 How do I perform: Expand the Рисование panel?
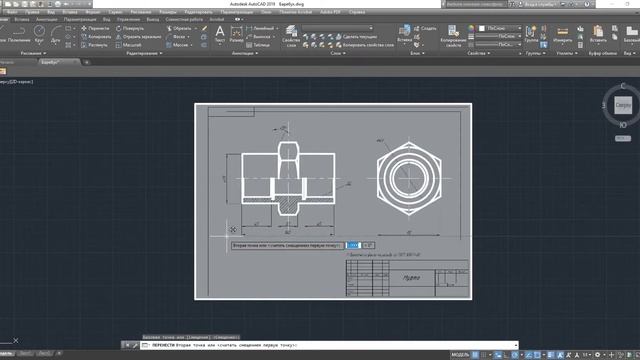coord(33,53)
